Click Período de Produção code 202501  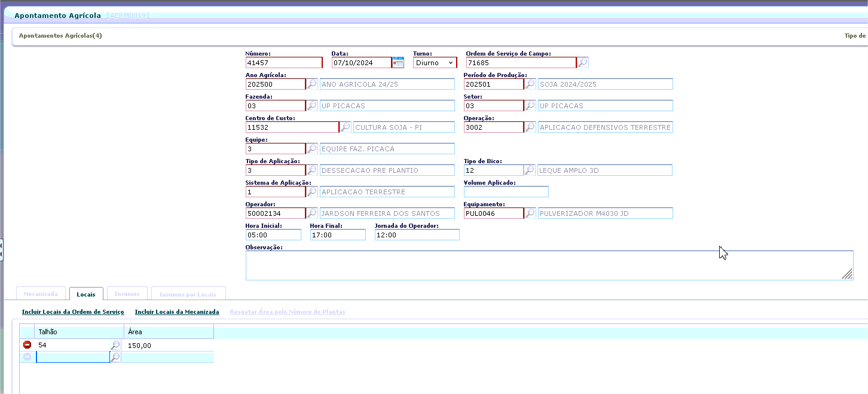click(494, 84)
